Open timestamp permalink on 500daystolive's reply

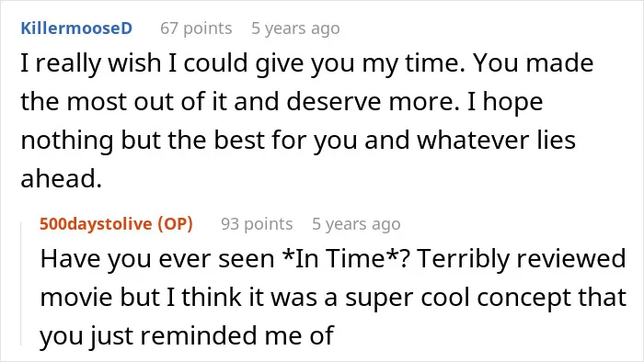point(356,224)
